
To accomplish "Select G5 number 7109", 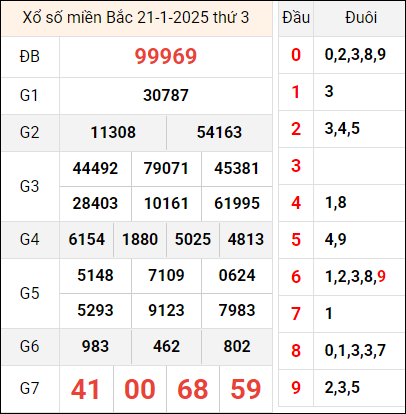I will [x=166, y=275].
